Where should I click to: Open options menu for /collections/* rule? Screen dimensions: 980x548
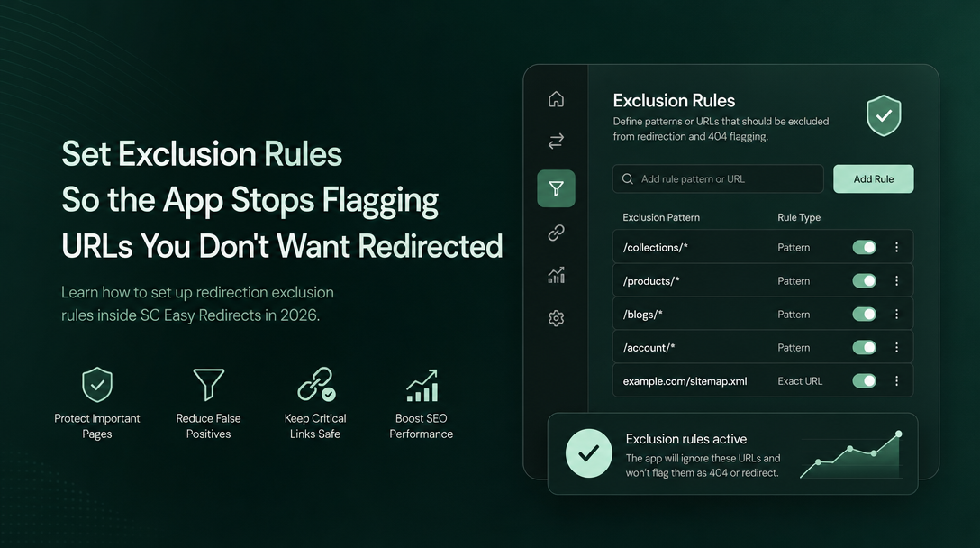tap(896, 247)
